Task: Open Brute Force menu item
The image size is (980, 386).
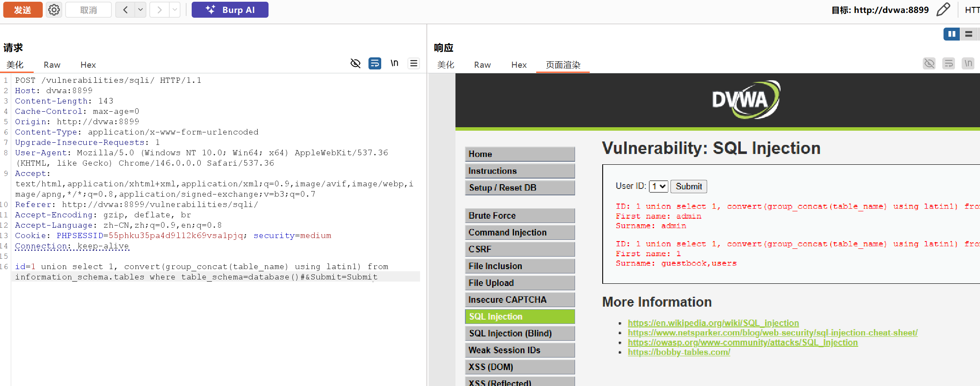Action: click(520, 216)
